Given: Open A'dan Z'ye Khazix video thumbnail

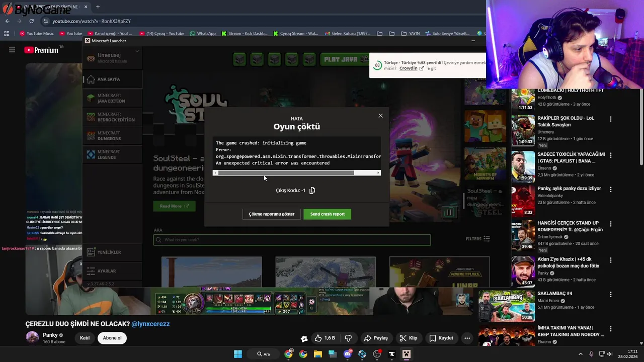Looking at the screenshot, I should [523, 271].
